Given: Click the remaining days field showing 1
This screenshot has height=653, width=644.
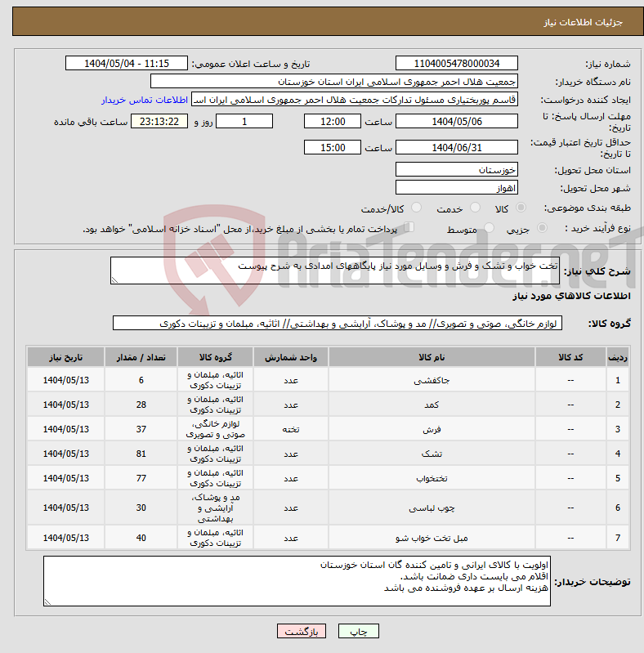Looking at the screenshot, I should coord(244,121).
